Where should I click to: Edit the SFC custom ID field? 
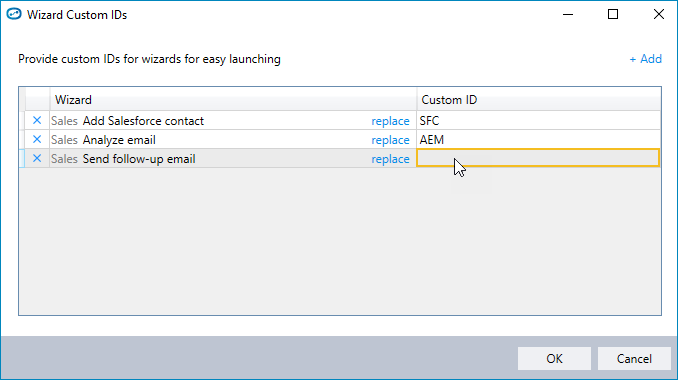tap(538, 121)
